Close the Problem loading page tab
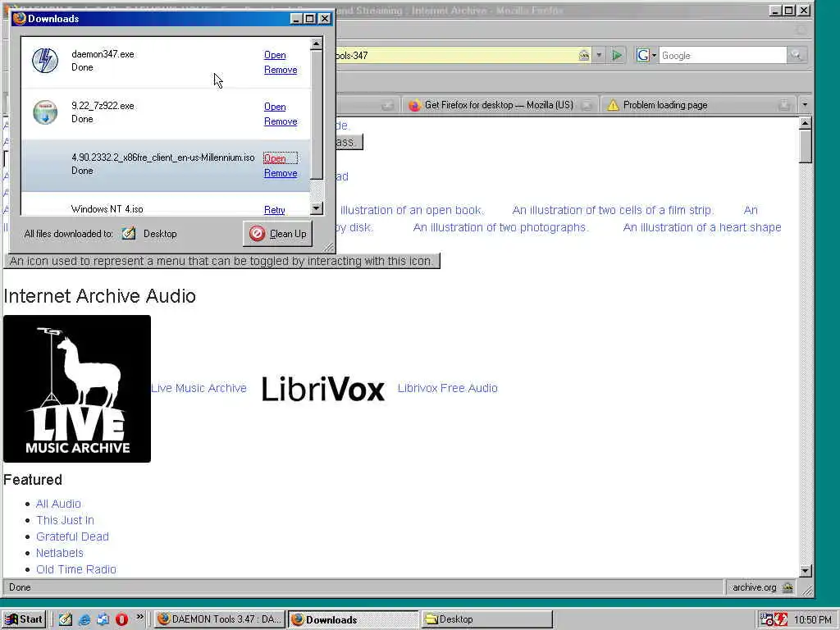This screenshot has height=630, width=840. [783, 105]
